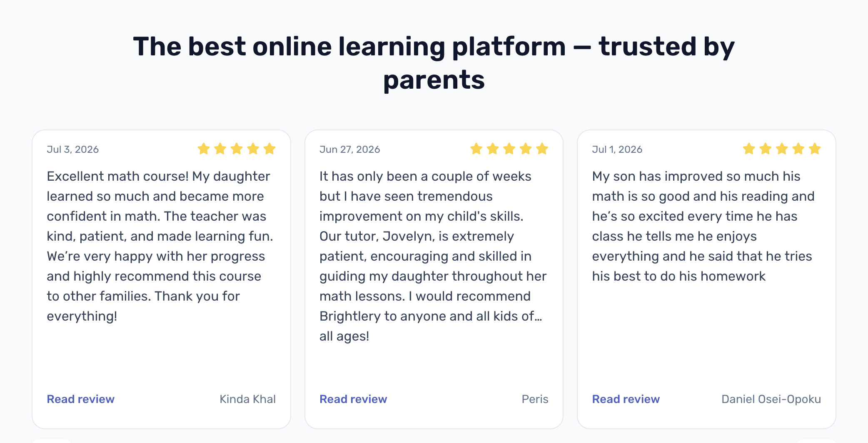Open Read review link for Daniel Osei-Opoku
868x443 pixels.
pyautogui.click(x=626, y=399)
